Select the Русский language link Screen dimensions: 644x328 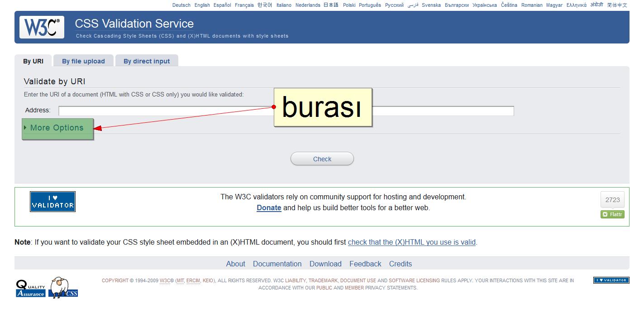tap(394, 5)
